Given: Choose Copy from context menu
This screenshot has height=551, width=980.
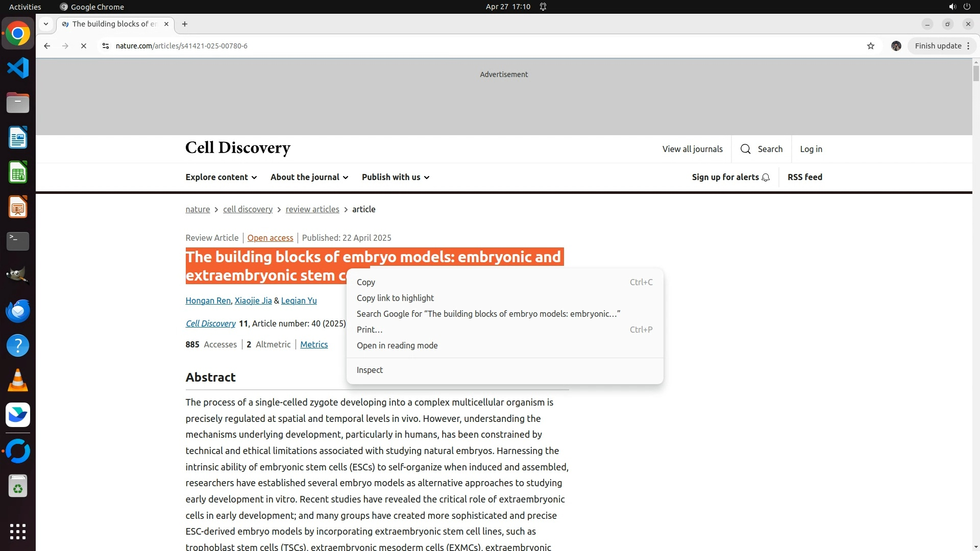Looking at the screenshot, I should pyautogui.click(x=366, y=282).
